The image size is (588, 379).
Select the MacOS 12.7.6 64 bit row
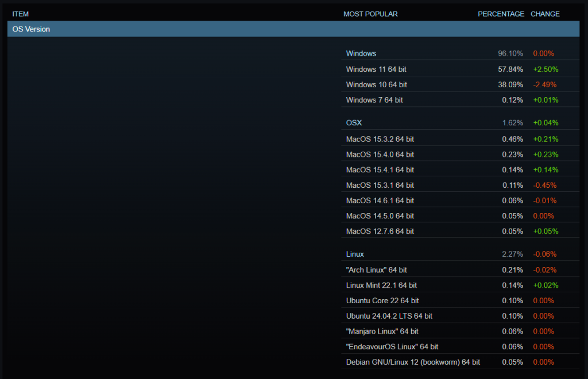click(x=460, y=231)
